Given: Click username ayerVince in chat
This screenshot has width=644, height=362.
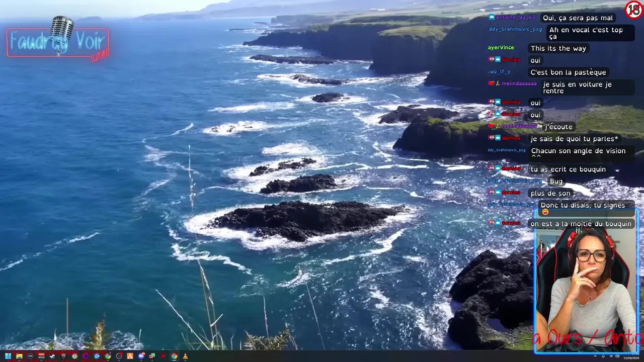Looking at the screenshot, I should (501, 48).
